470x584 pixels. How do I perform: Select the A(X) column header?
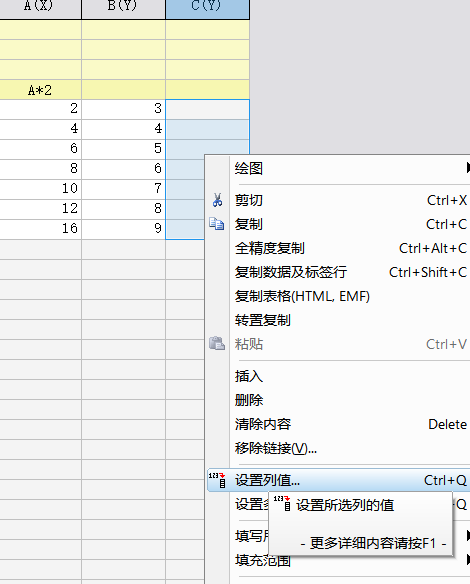(40, 9)
